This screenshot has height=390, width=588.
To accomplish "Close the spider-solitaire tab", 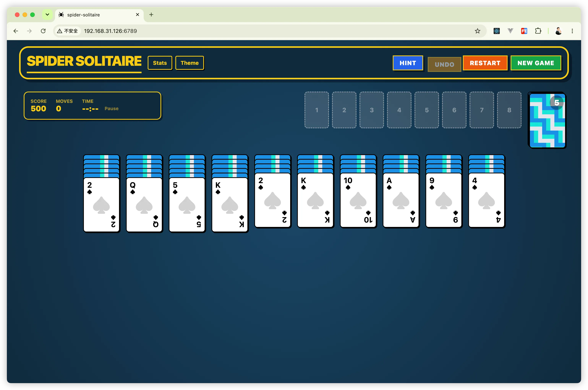I will 137,15.
